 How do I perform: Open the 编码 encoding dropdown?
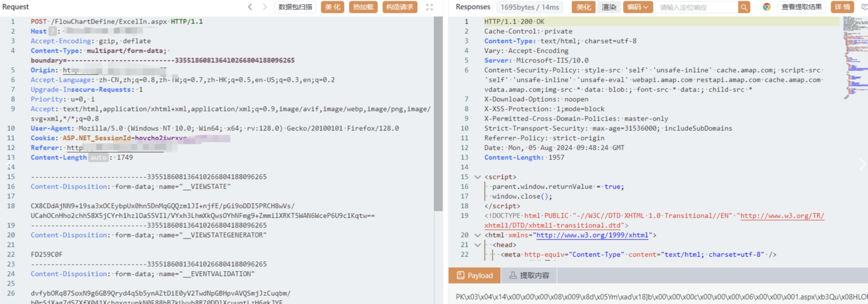tap(638, 7)
